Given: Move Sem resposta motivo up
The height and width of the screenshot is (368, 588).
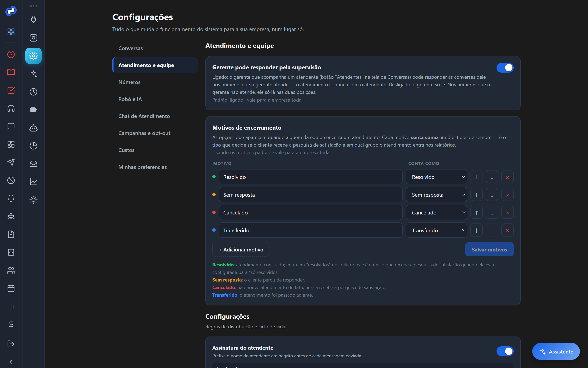Looking at the screenshot, I should coord(477,195).
